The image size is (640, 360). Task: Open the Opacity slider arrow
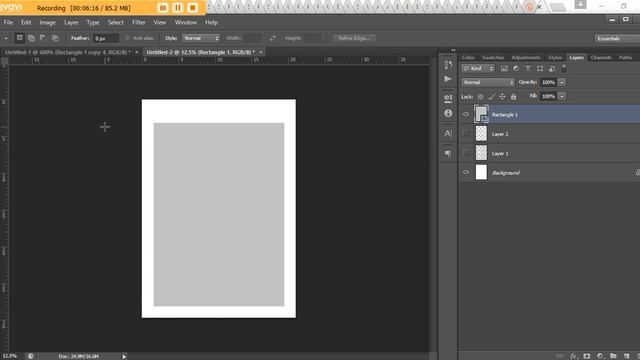(562, 82)
